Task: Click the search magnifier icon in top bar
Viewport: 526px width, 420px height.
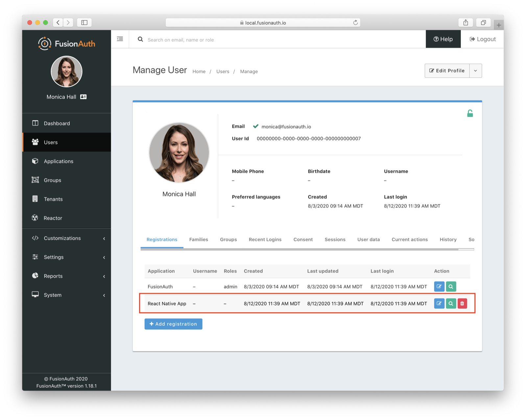Action: point(140,39)
